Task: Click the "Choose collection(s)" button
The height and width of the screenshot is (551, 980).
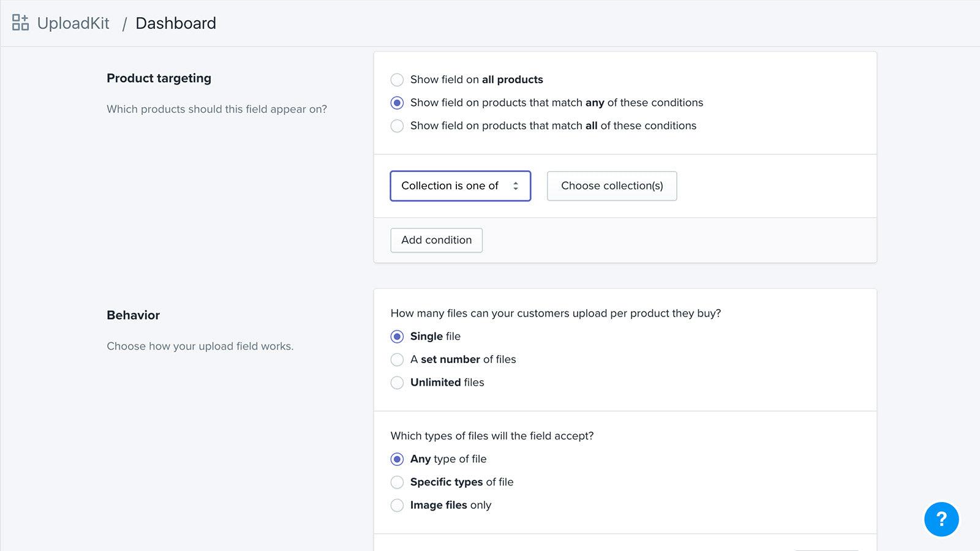Action: click(x=611, y=186)
